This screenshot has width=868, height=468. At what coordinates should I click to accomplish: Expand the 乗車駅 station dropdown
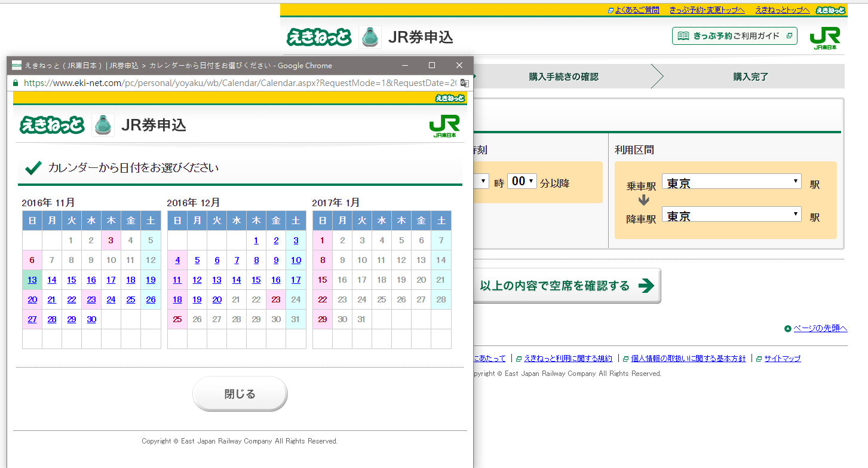point(731,182)
